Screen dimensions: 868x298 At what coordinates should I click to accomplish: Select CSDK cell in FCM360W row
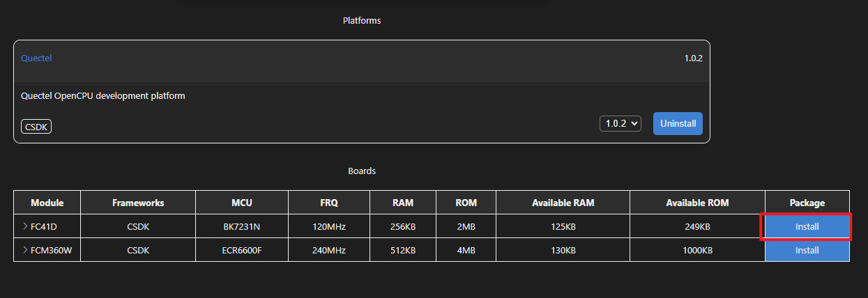(x=138, y=250)
